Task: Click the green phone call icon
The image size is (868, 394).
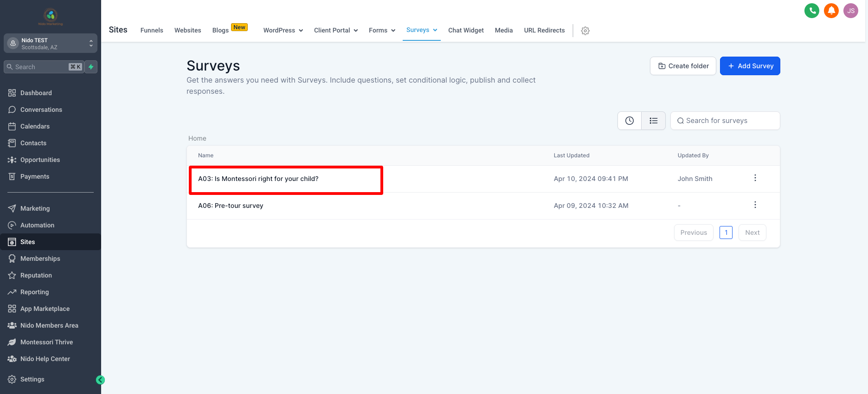Action: point(812,11)
